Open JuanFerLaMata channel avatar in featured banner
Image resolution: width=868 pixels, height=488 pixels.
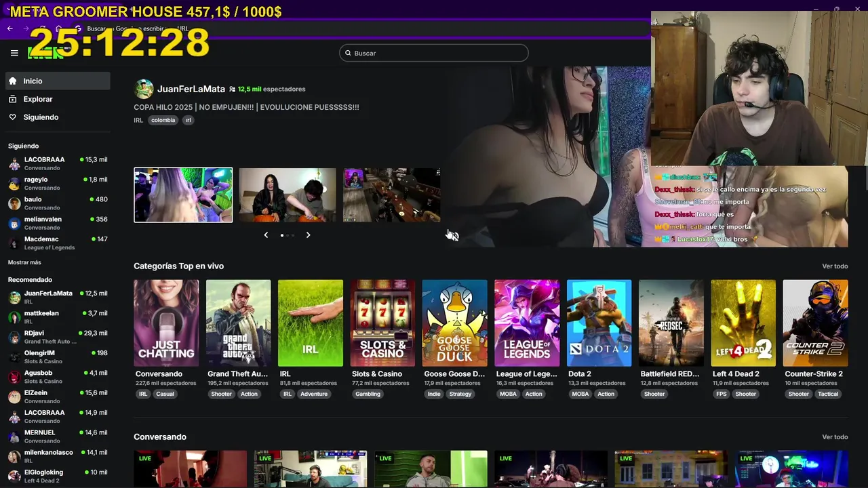coord(144,89)
